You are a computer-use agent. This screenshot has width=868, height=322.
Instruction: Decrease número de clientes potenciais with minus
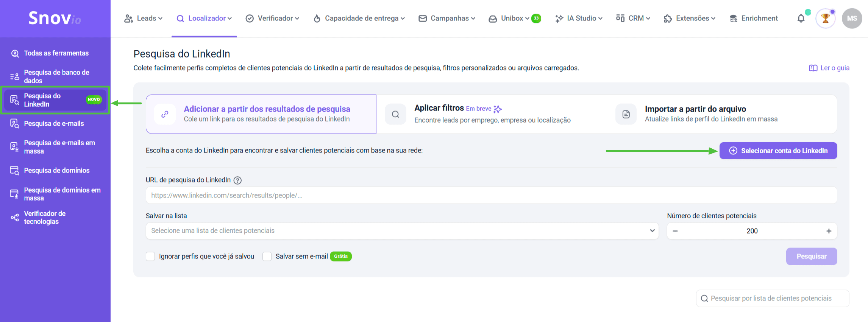click(x=675, y=231)
